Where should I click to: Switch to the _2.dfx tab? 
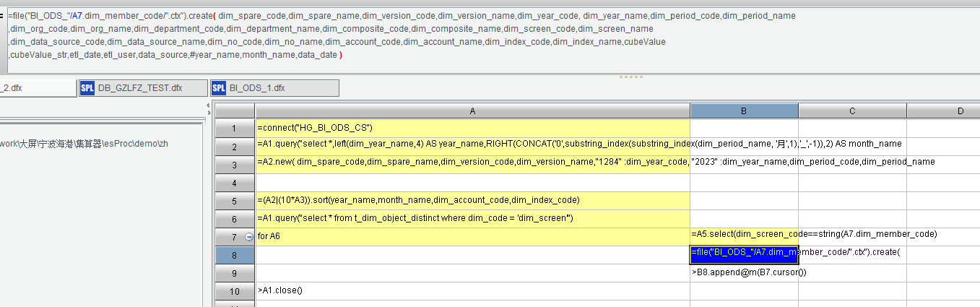pos(38,88)
